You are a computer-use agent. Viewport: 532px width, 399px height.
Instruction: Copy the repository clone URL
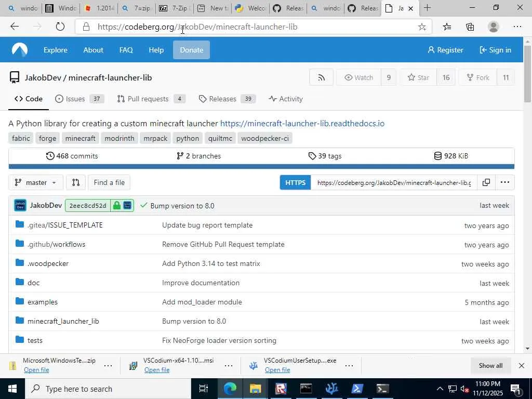pyautogui.click(x=486, y=182)
